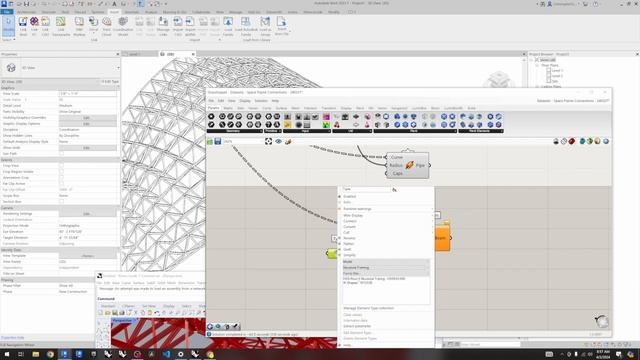This screenshot has width=640, height=360.
Task: Expand Floor Plans node in Project Browser
Action: (537, 65)
